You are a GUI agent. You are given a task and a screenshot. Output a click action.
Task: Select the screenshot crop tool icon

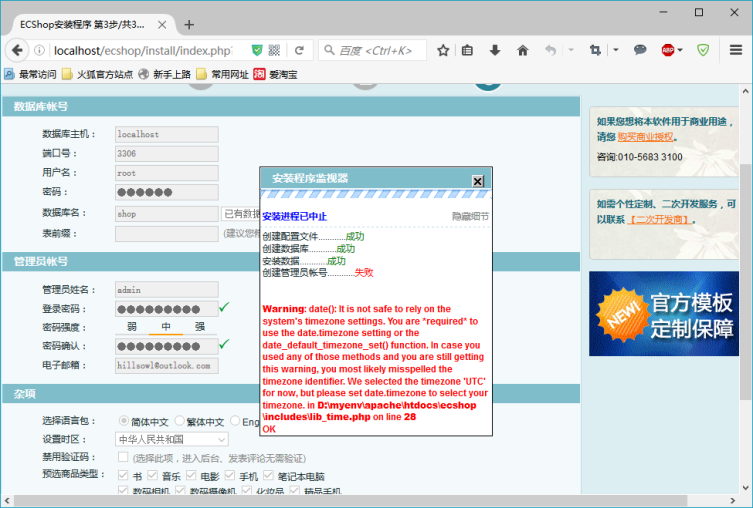click(595, 50)
